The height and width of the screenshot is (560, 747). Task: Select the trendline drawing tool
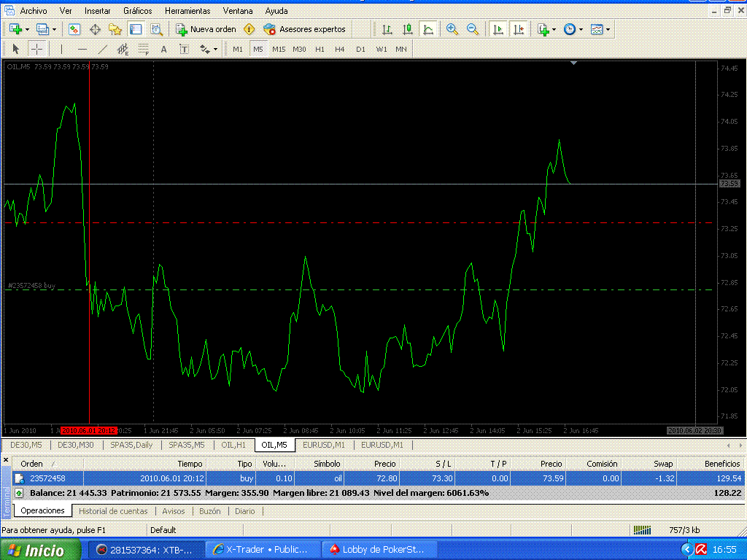103,49
